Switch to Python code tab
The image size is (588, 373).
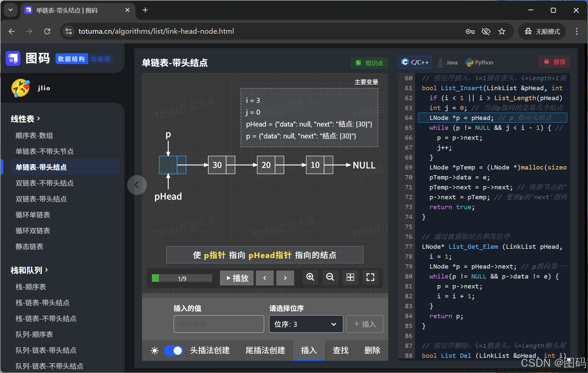(479, 62)
